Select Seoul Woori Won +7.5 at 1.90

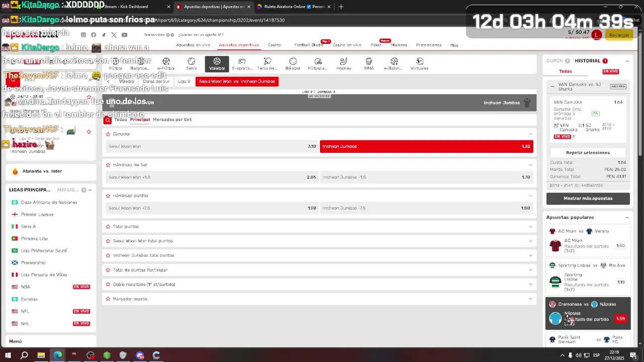click(x=212, y=208)
